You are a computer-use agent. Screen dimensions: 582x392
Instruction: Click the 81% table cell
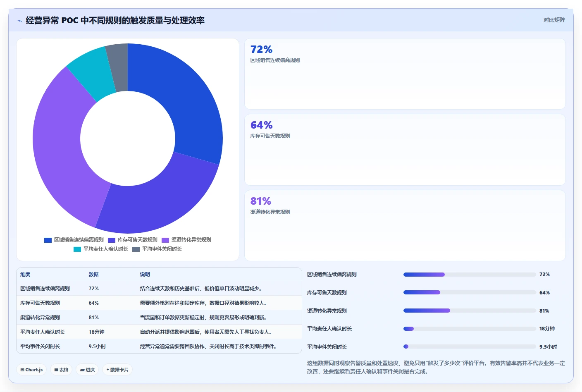[93, 318]
